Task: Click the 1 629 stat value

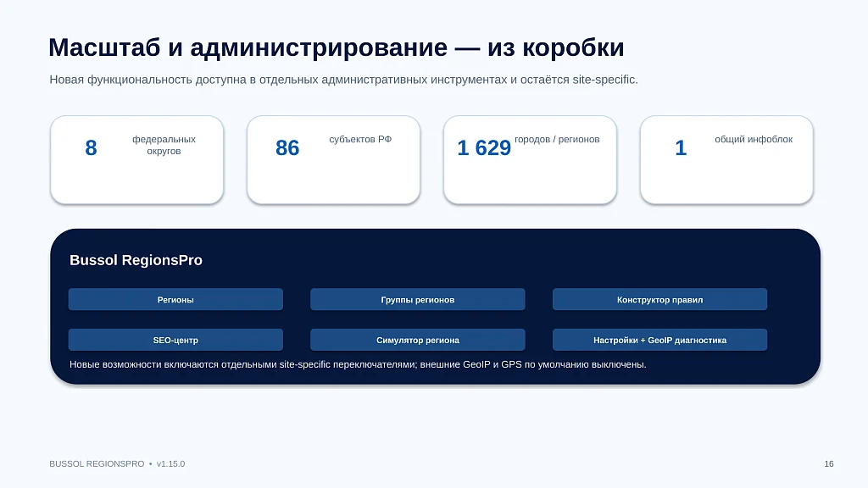Action: 484,147
